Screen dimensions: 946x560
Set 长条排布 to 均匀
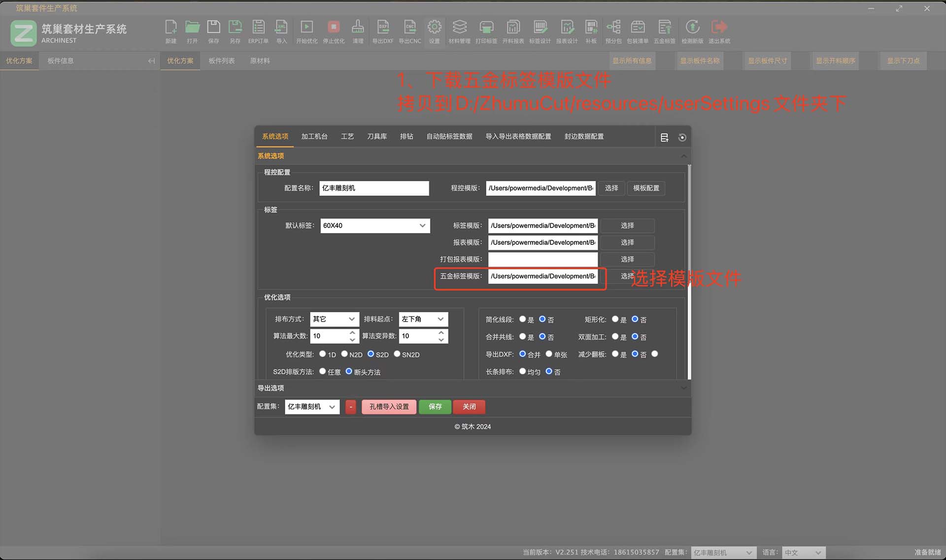(x=523, y=371)
